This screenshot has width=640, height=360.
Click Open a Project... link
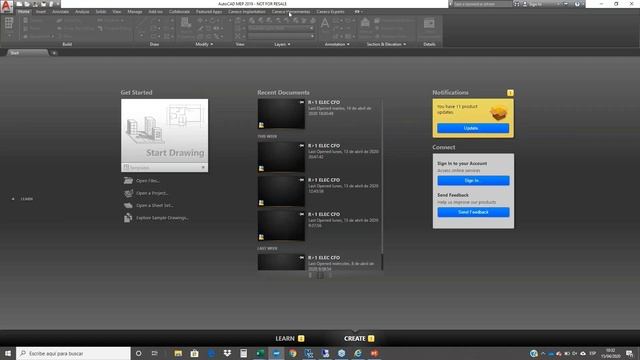pyautogui.click(x=152, y=193)
